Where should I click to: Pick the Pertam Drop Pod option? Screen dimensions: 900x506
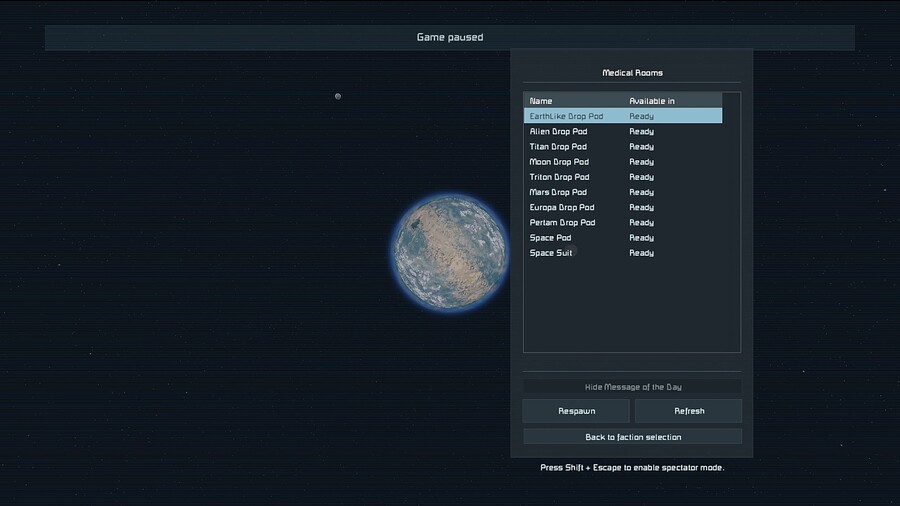tap(562, 223)
